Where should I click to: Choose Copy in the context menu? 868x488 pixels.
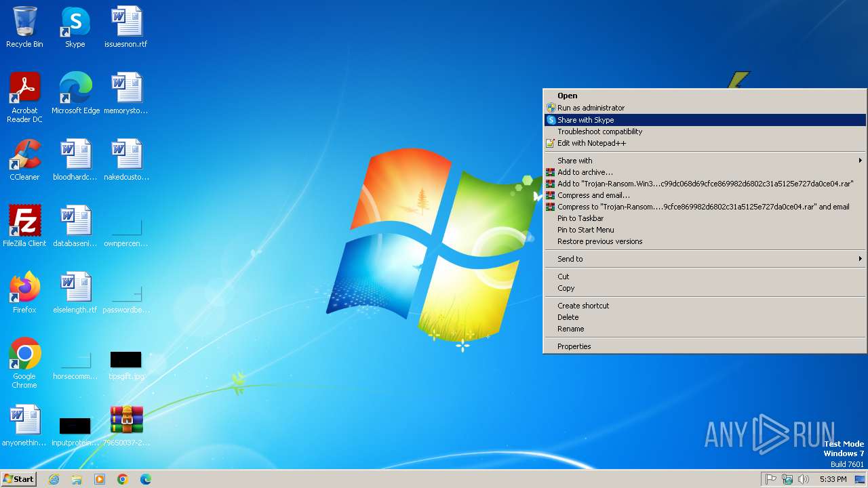point(705,288)
